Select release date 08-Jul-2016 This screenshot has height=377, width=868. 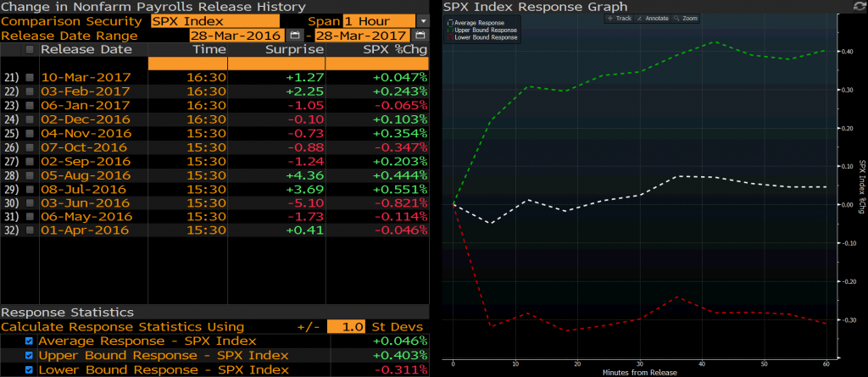[84, 189]
